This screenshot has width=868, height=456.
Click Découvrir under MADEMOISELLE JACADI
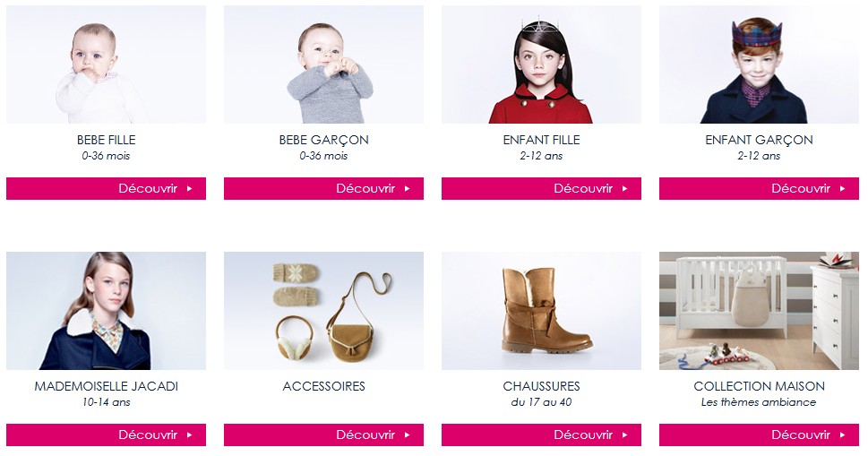[106, 434]
